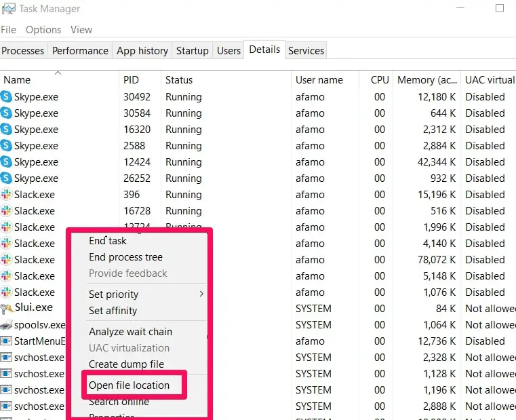Click the Skype icon for PID 26252
The height and width of the screenshot is (420, 516).
[x=6, y=178]
